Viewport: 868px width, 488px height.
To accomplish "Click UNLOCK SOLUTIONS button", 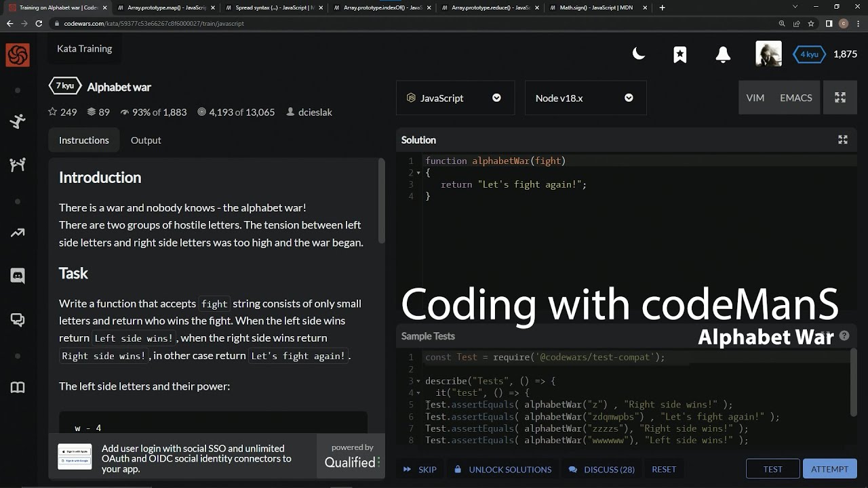I will coord(502,469).
